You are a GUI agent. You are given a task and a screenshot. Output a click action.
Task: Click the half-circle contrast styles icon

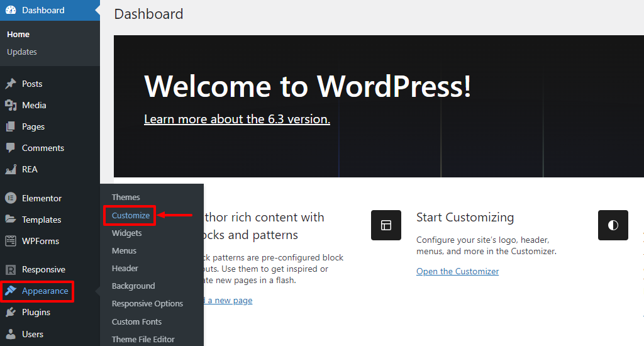pyautogui.click(x=613, y=225)
